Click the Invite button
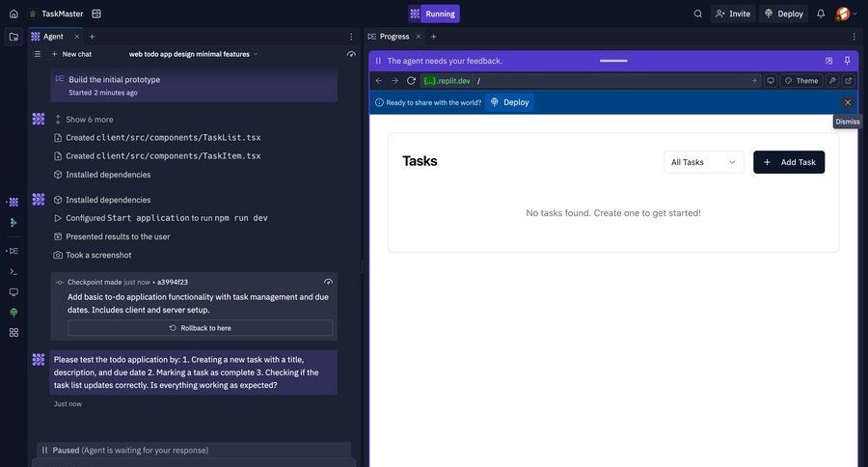 (733, 14)
